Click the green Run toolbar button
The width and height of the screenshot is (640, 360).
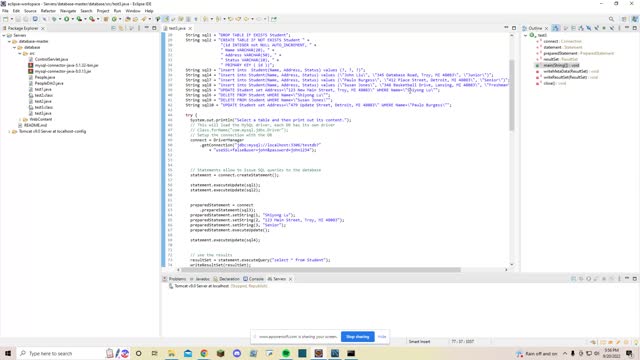click(x=66, y=19)
